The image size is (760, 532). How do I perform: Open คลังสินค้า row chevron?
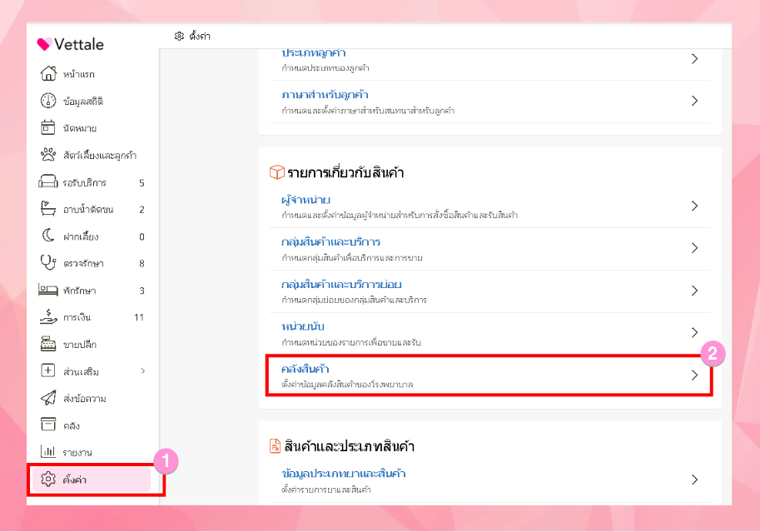[x=694, y=375]
